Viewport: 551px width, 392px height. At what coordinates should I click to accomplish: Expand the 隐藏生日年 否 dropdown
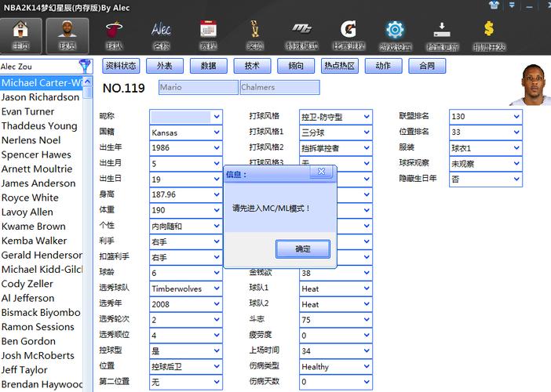[516, 179]
